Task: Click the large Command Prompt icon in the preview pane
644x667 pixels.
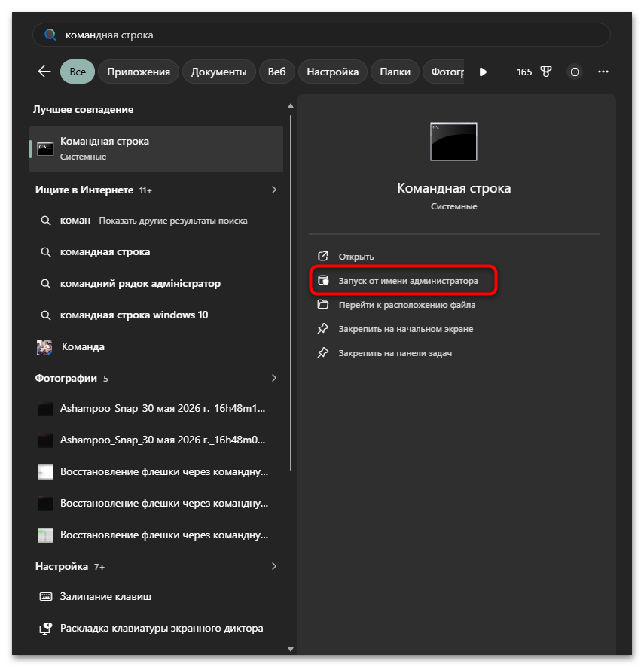Action: 453,142
